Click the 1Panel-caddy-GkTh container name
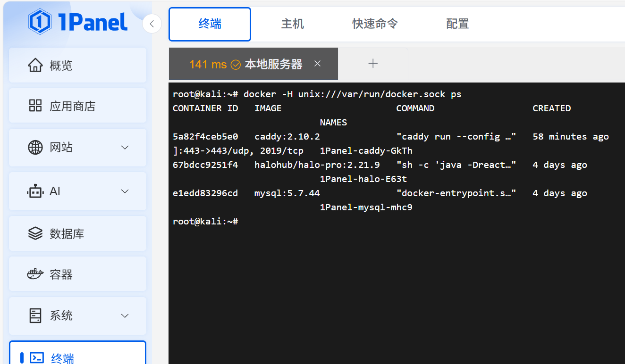 [366, 151]
